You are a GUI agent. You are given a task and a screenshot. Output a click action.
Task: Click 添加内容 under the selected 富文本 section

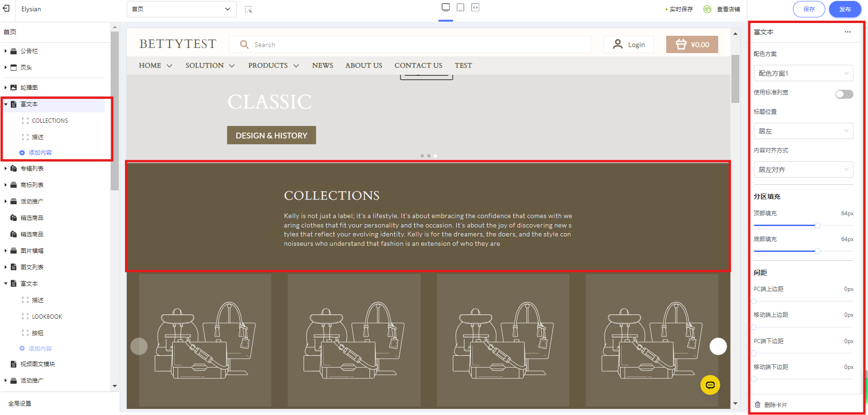point(40,153)
